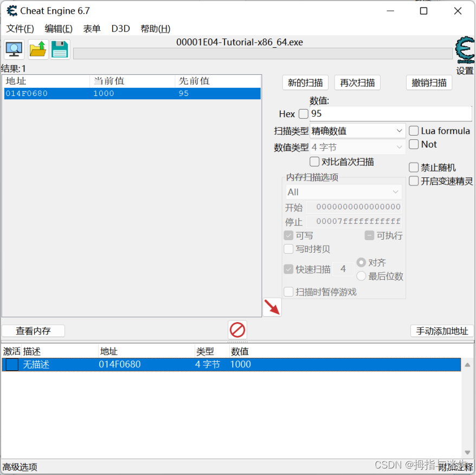
Task: Check the Lua formula checkbox
Action: tap(414, 130)
